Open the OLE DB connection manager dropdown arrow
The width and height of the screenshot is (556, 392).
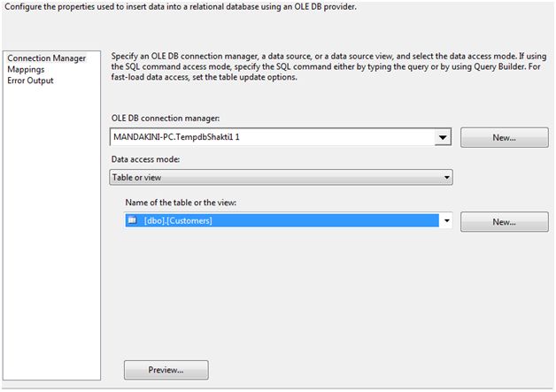[x=444, y=138]
